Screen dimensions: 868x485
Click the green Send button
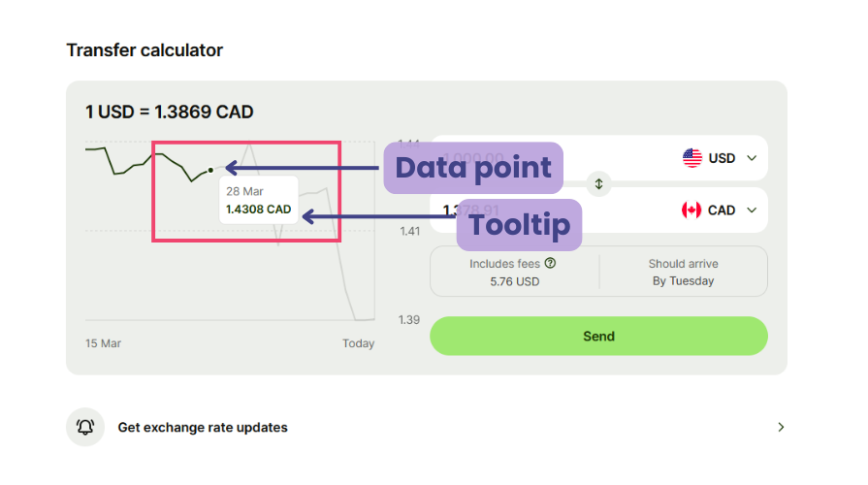pos(598,336)
